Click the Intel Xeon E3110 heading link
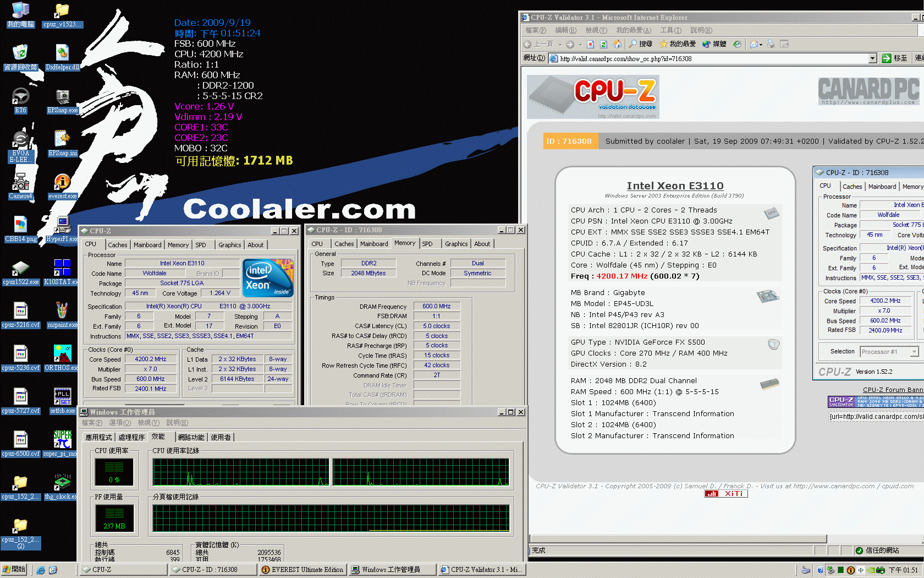Screen dimensions: 924x578 [675, 186]
